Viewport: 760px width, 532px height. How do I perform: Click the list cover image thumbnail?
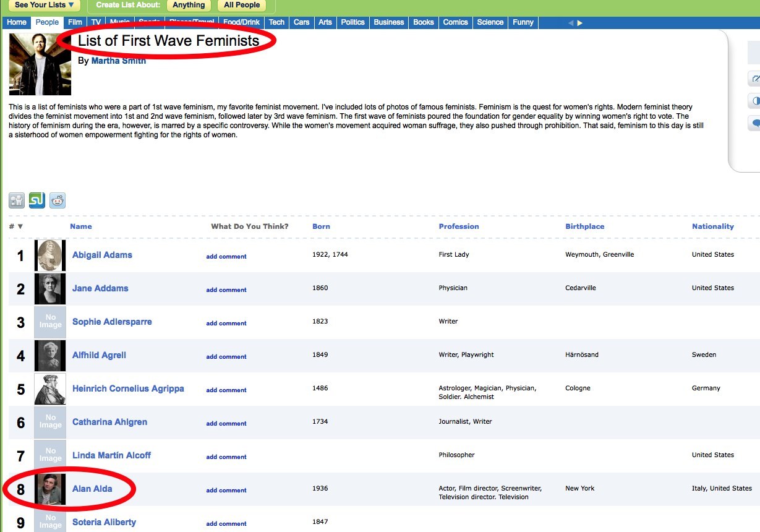(x=40, y=64)
